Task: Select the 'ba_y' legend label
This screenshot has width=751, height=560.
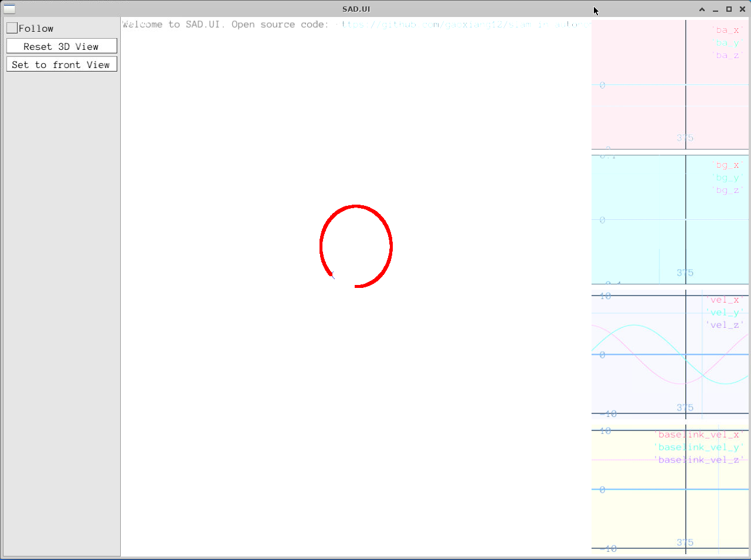Action: point(727,43)
